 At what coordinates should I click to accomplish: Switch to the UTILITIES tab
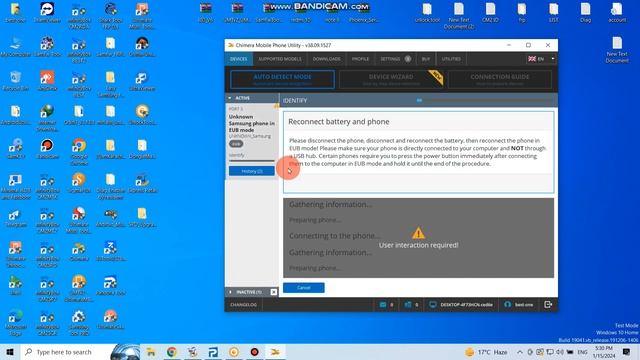pyautogui.click(x=451, y=59)
